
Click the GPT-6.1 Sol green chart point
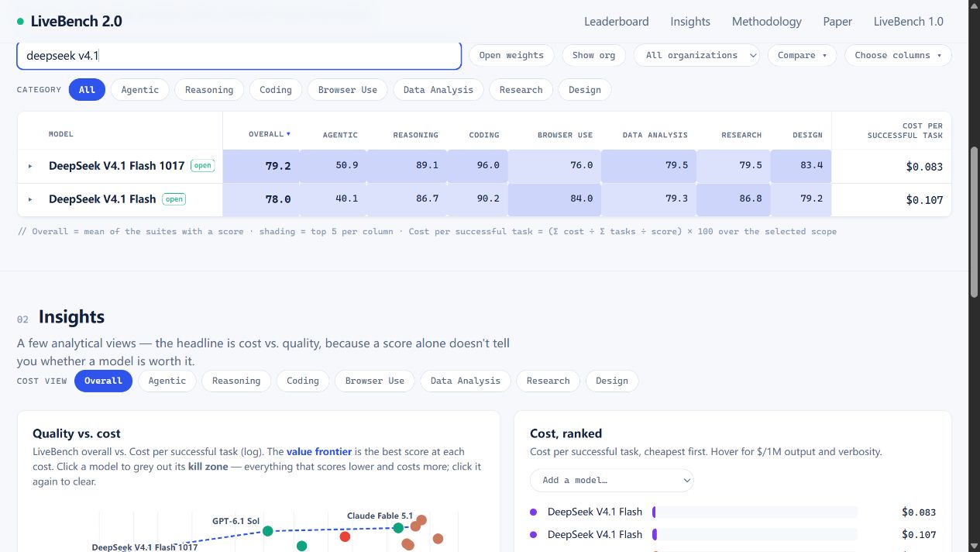click(x=267, y=531)
